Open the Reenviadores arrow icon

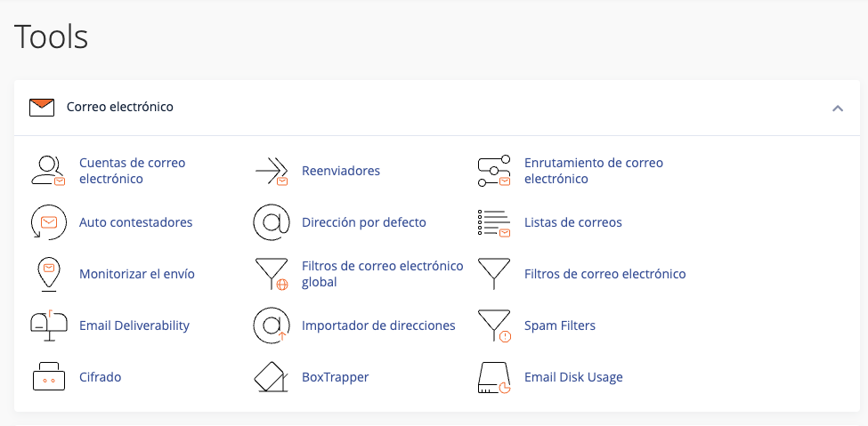(271, 171)
